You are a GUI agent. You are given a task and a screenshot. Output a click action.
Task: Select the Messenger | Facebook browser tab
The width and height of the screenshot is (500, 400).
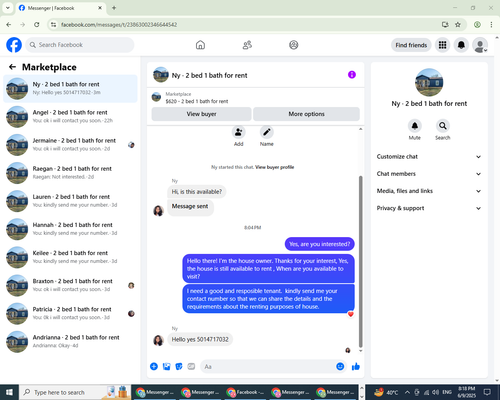pos(61,8)
